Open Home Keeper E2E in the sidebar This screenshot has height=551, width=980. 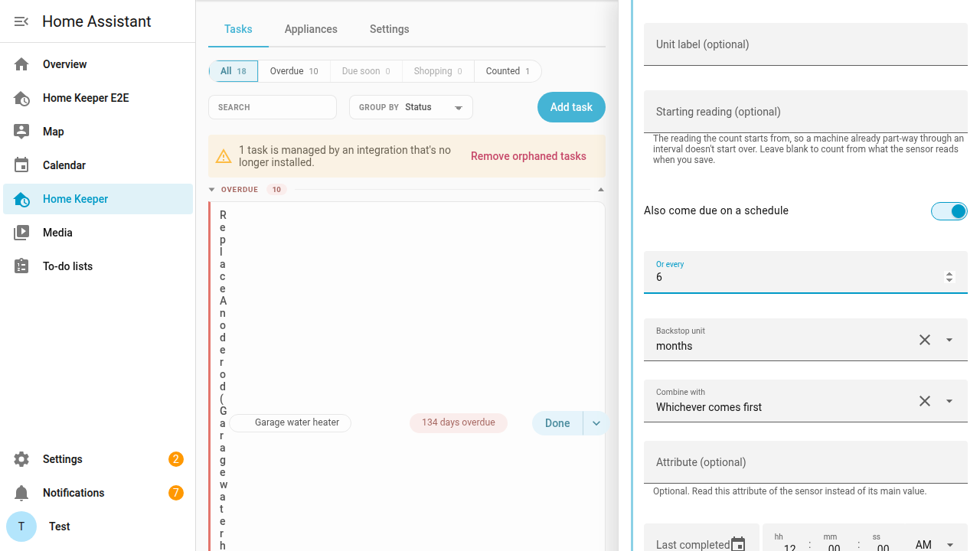[x=98, y=98]
